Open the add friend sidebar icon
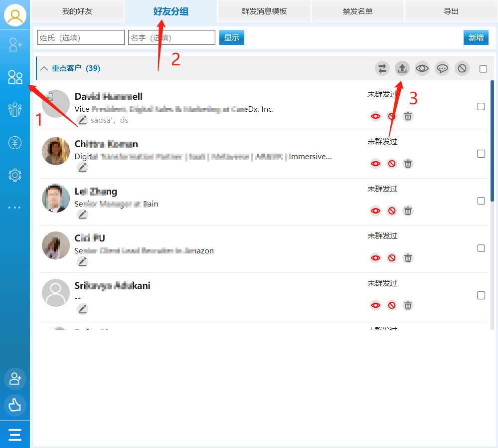 (15, 45)
